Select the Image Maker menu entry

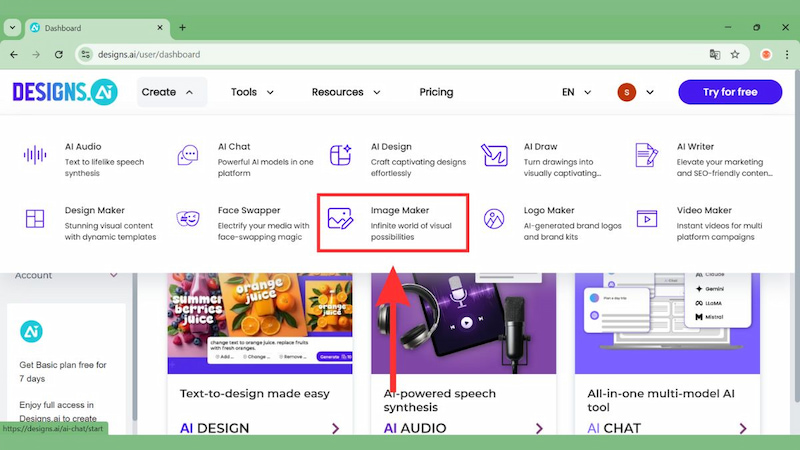pos(393,222)
